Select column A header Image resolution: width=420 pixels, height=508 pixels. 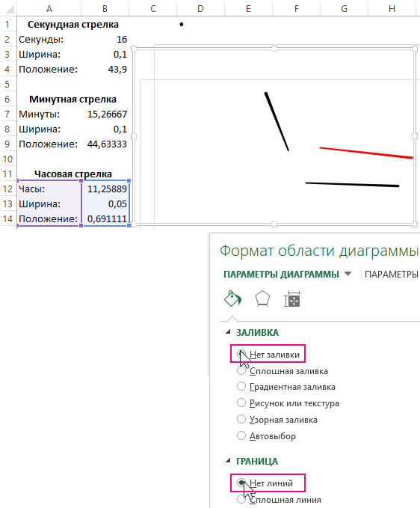(x=49, y=8)
